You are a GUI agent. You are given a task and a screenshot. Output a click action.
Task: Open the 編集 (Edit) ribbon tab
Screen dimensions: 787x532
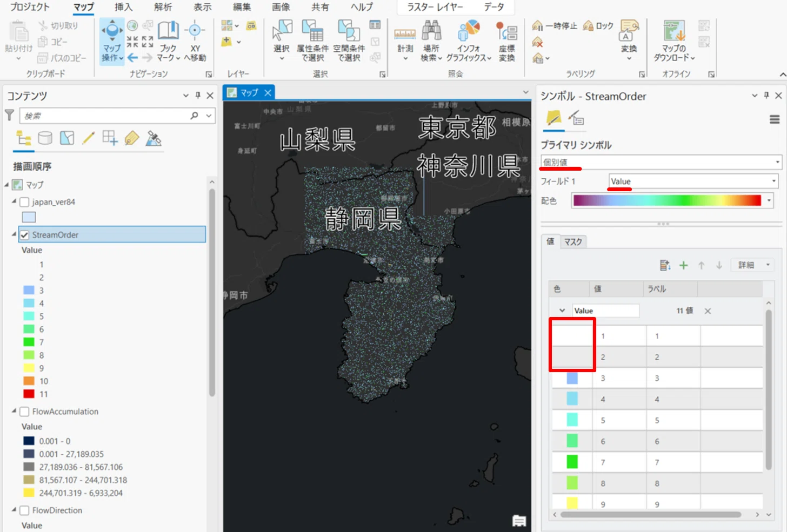(242, 7)
